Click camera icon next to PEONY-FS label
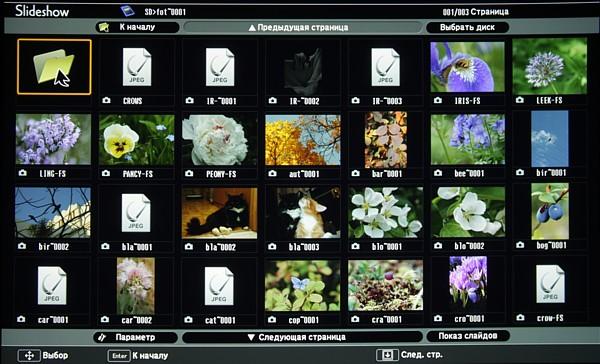The width and height of the screenshot is (600, 364). point(189,173)
